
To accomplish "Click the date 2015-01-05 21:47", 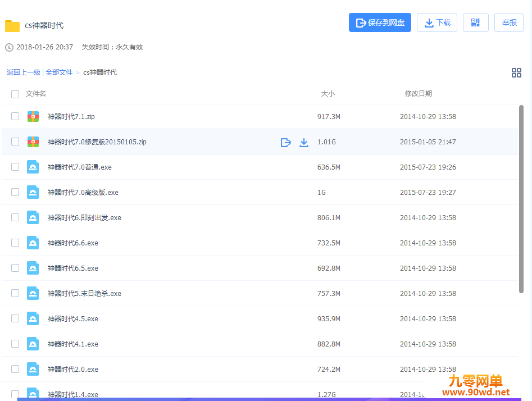I will click(x=428, y=142).
